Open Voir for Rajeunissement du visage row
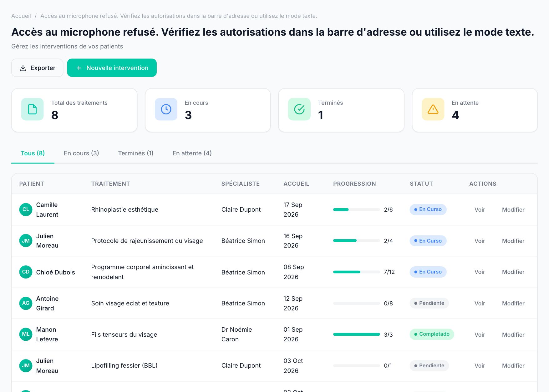This screenshot has height=392, width=549. tap(480, 241)
